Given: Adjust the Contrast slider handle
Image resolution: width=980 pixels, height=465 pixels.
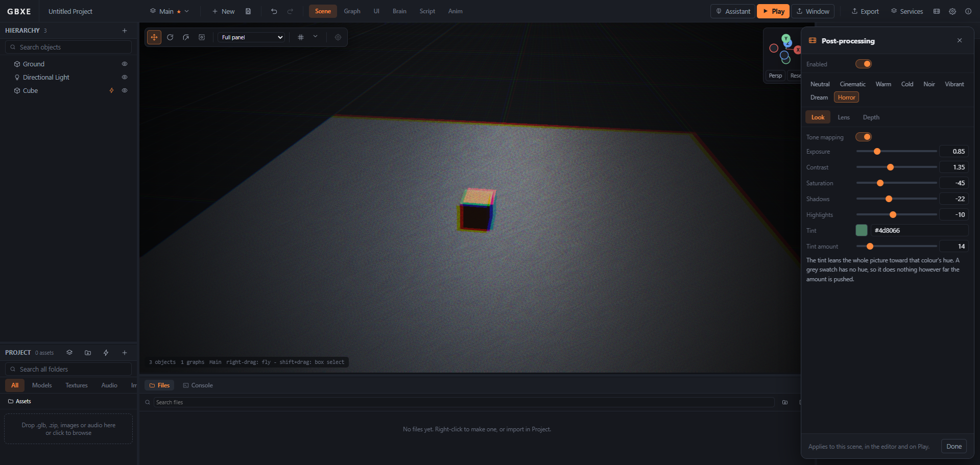Looking at the screenshot, I should pyautogui.click(x=890, y=167).
